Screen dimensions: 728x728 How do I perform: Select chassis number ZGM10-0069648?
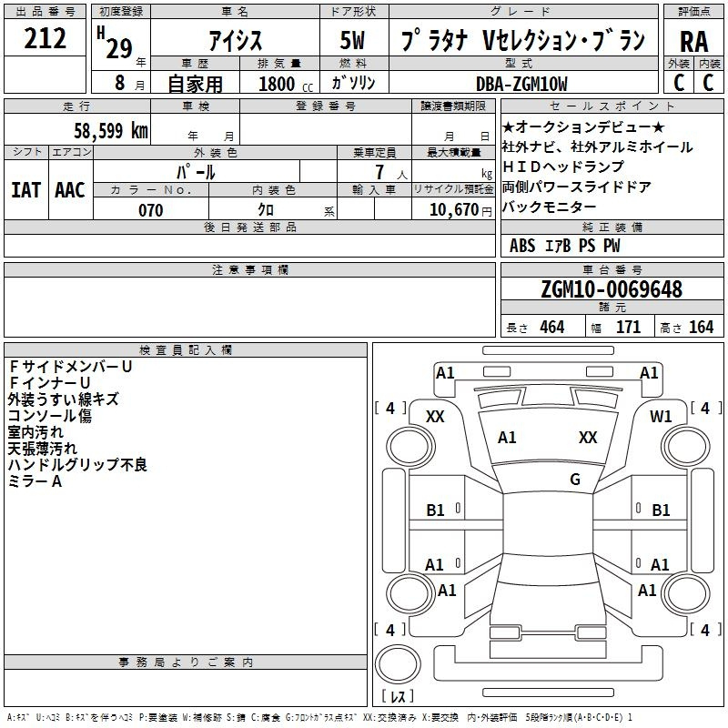coord(612,289)
